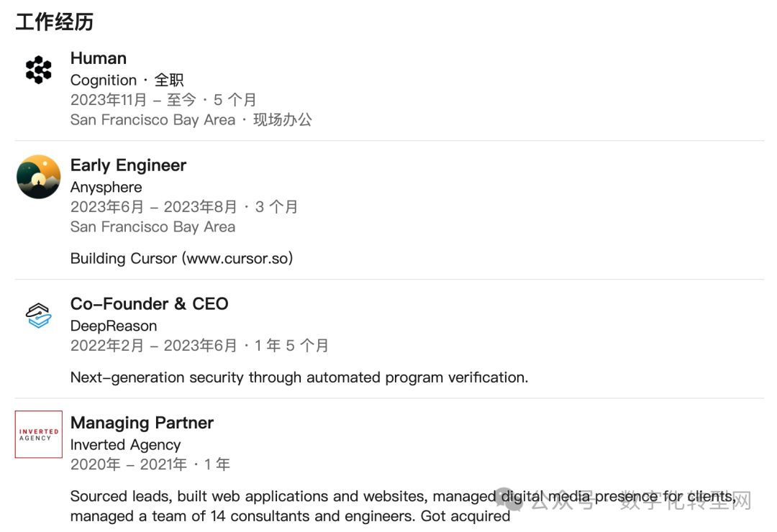
Task: Click the "Human" job title
Action: point(99,58)
